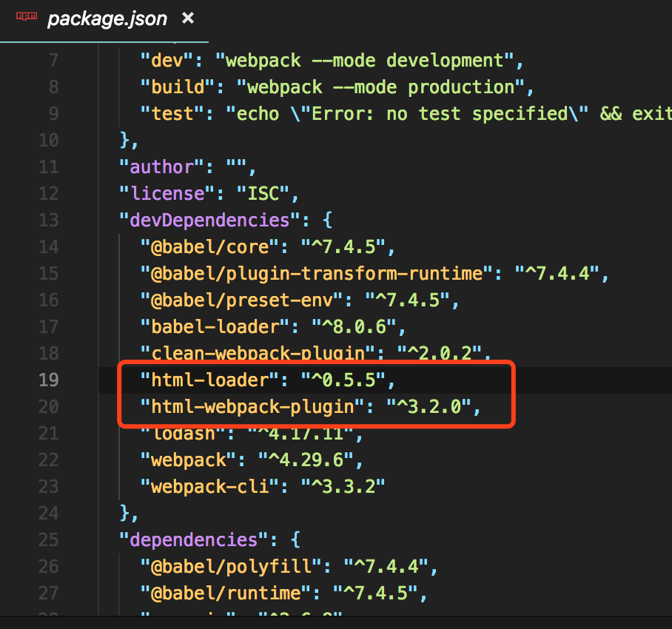
Task: Click the "^0.5.5" version value
Action: [343, 380]
